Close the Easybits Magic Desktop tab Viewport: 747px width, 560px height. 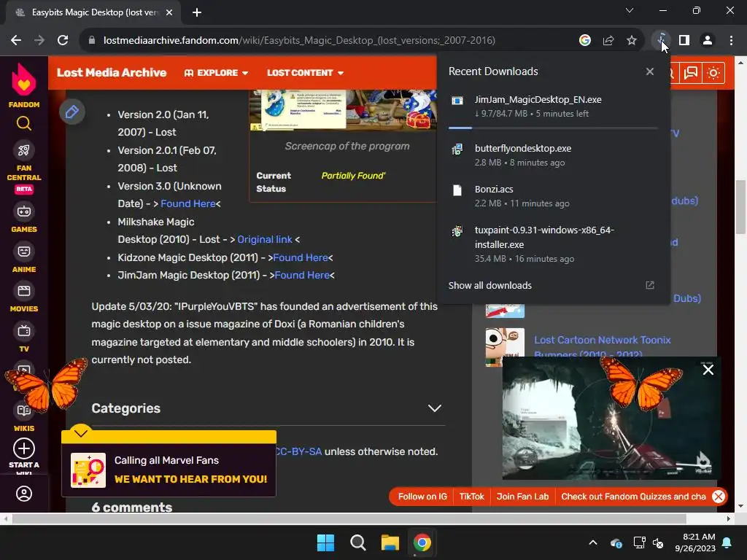169,12
